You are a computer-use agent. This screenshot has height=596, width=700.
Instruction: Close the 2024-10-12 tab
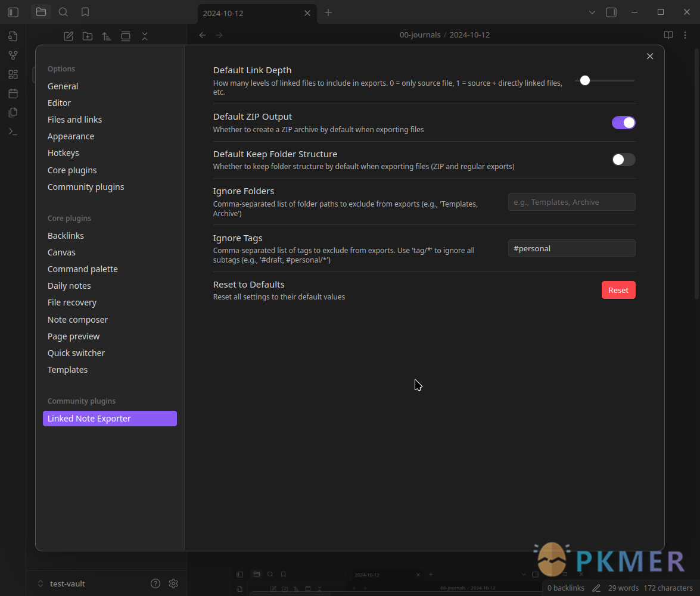click(x=307, y=13)
